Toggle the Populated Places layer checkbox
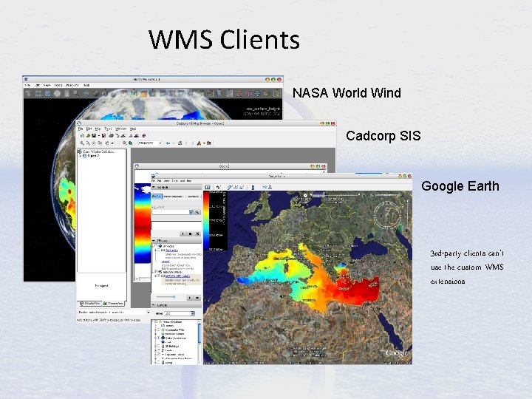The height and width of the screenshot is (399, 532). coord(159,355)
